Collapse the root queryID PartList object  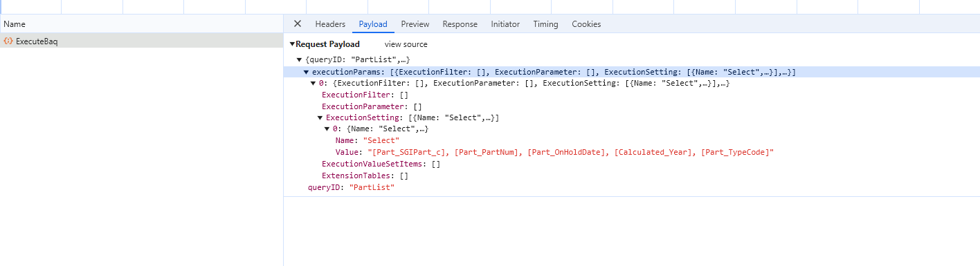(299, 60)
